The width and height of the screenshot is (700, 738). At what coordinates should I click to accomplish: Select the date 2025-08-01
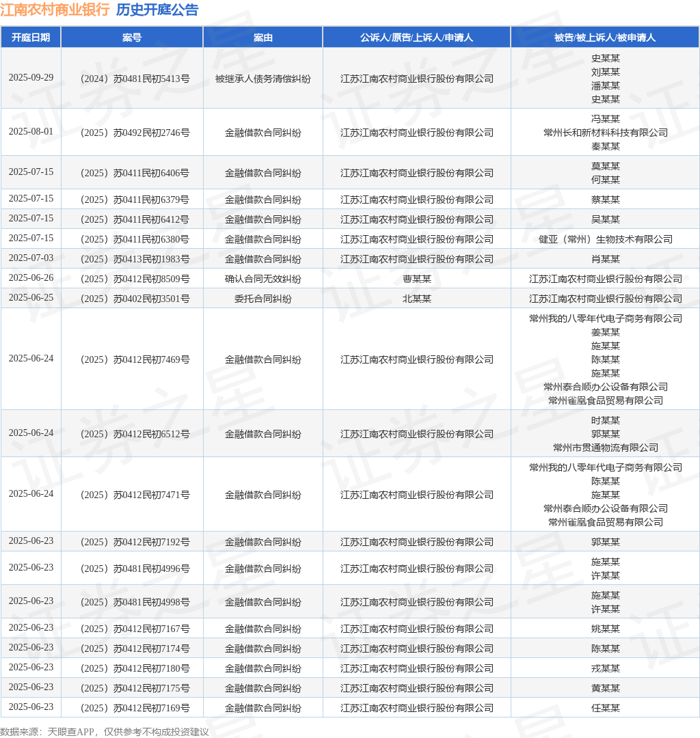coord(31,132)
